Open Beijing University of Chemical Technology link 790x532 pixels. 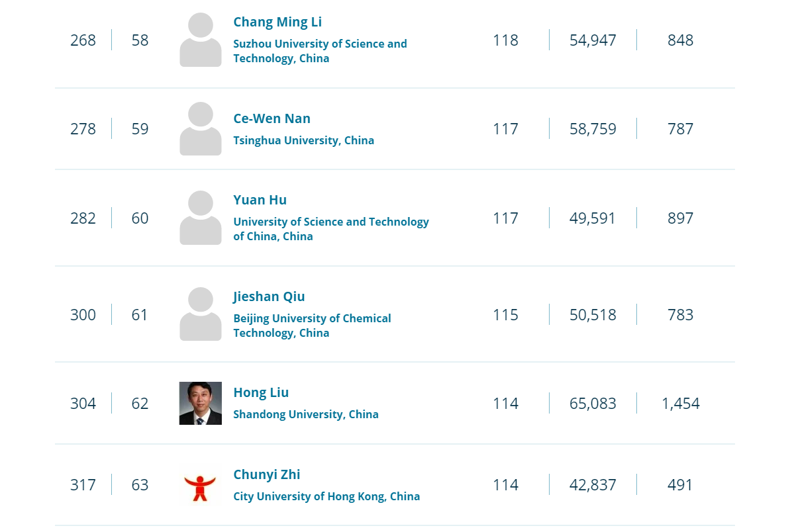pyautogui.click(x=312, y=326)
